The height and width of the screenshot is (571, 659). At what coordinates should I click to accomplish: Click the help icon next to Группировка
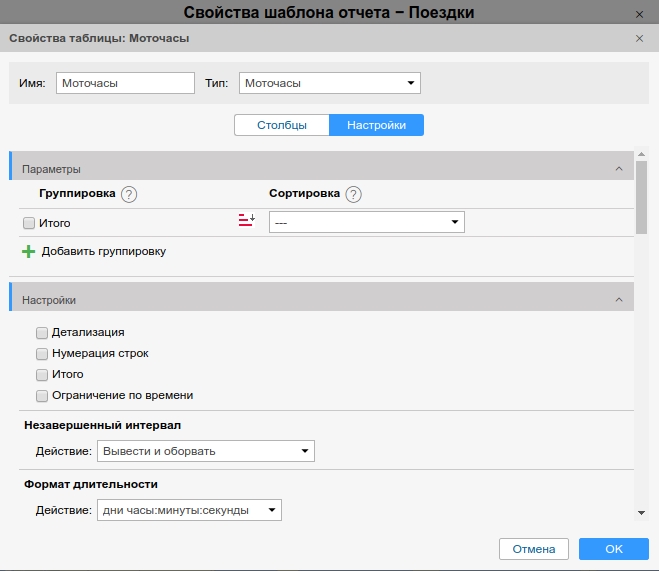[129, 194]
